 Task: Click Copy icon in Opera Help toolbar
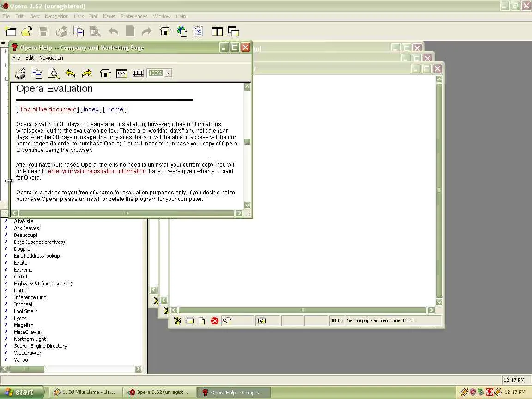pyautogui.click(x=37, y=73)
